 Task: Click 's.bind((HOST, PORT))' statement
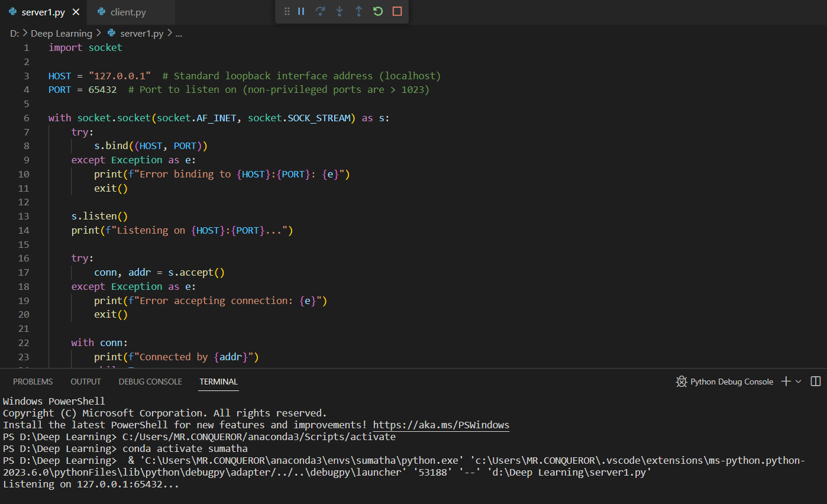click(151, 146)
